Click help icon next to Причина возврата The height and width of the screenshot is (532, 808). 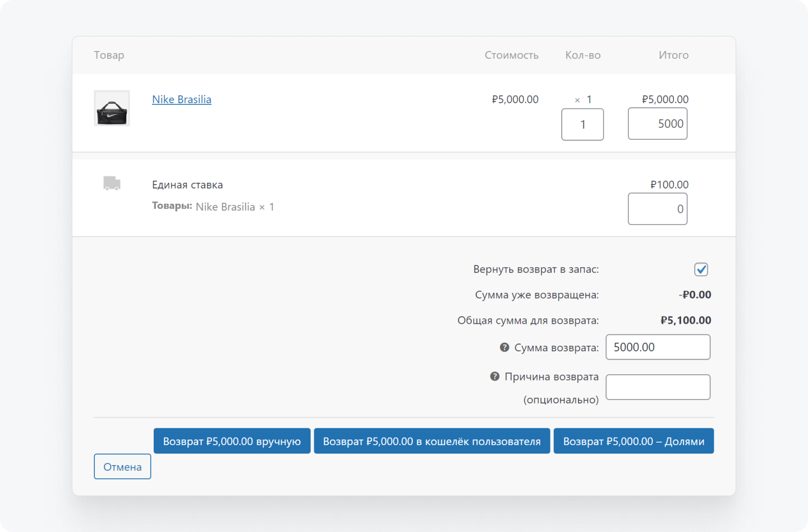pos(494,376)
